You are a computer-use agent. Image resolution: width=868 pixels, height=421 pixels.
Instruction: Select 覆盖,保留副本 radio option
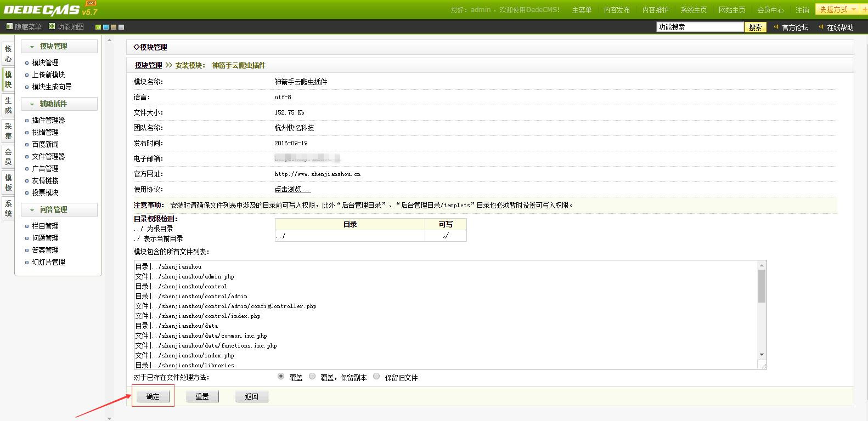click(x=312, y=377)
